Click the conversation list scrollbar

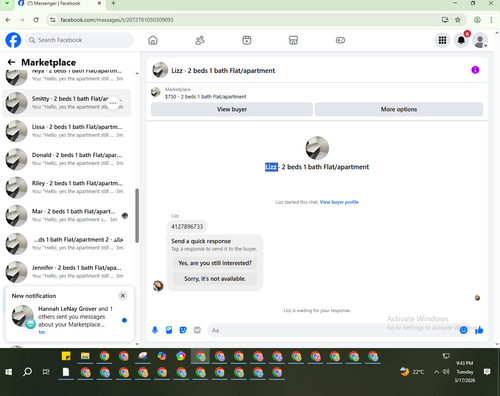point(137,215)
